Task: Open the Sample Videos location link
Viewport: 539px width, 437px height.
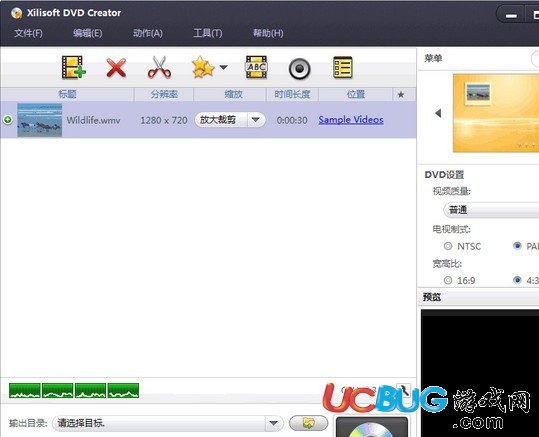Action: click(x=351, y=120)
